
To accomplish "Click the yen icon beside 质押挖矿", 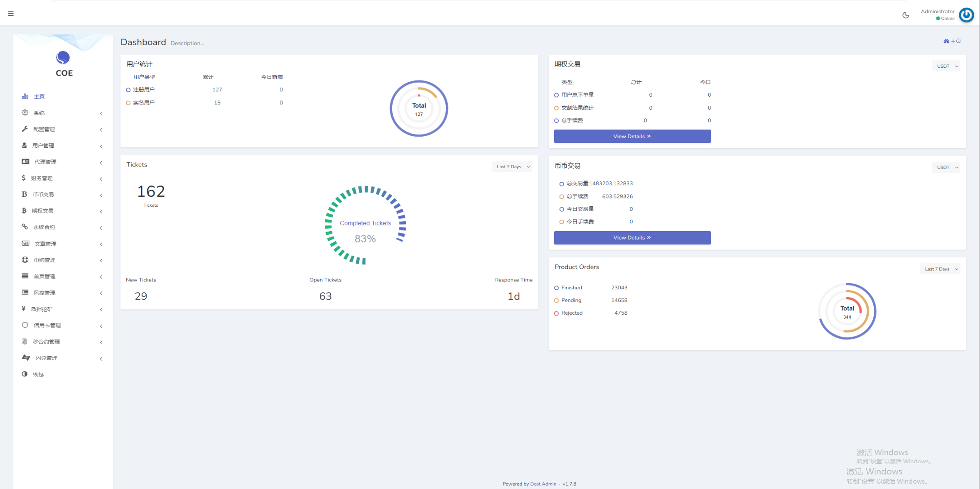I will point(24,308).
